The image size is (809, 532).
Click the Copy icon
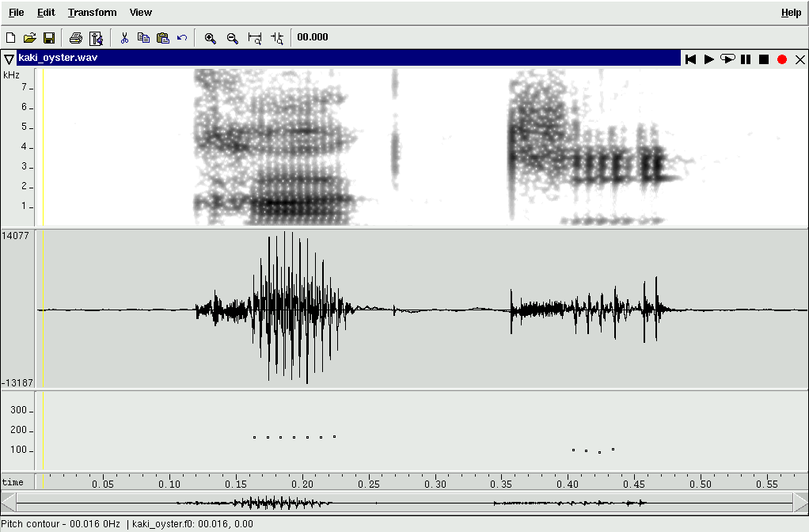143,37
